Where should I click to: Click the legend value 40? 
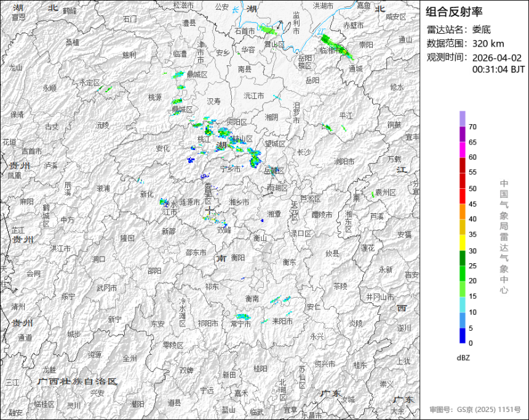[x=472, y=219]
